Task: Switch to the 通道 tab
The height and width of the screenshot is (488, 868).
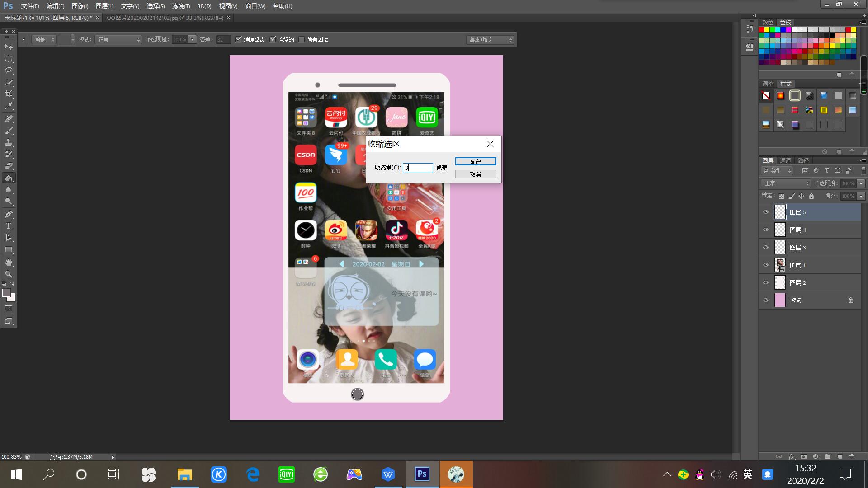Action: point(785,160)
